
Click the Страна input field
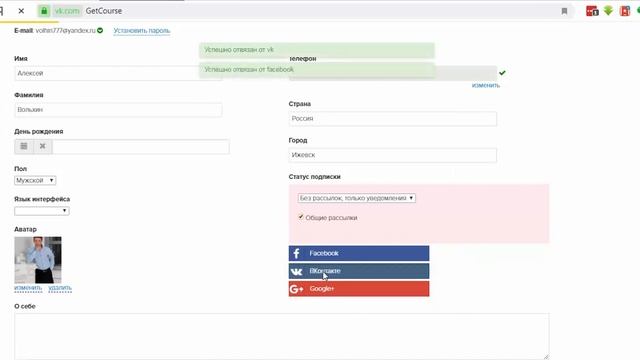[x=393, y=119]
